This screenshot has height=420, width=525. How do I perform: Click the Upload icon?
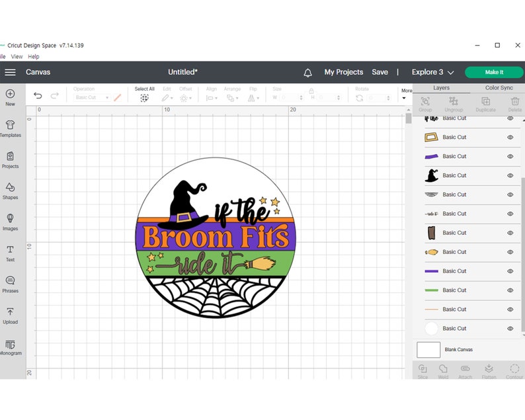click(10, 312)
